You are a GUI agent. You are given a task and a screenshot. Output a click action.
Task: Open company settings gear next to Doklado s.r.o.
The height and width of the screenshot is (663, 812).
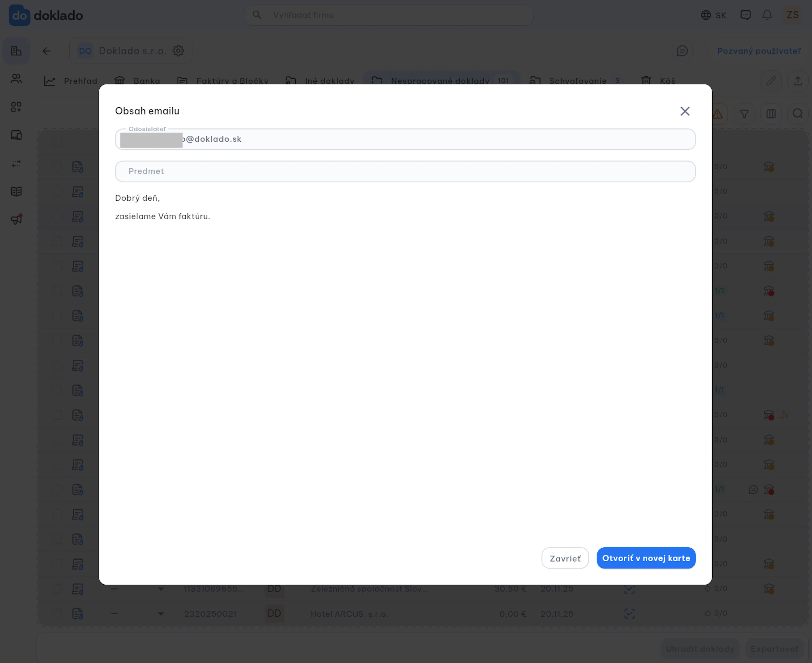coord(178,51)
